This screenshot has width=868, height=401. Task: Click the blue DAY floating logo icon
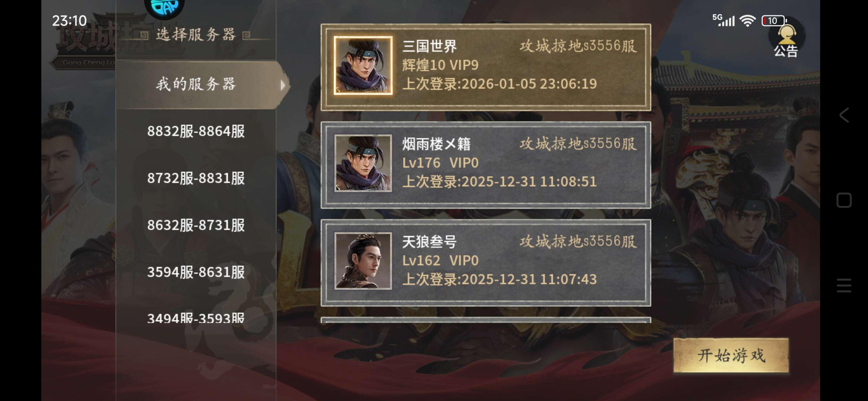pyautogui.click(x=164, y=8)
